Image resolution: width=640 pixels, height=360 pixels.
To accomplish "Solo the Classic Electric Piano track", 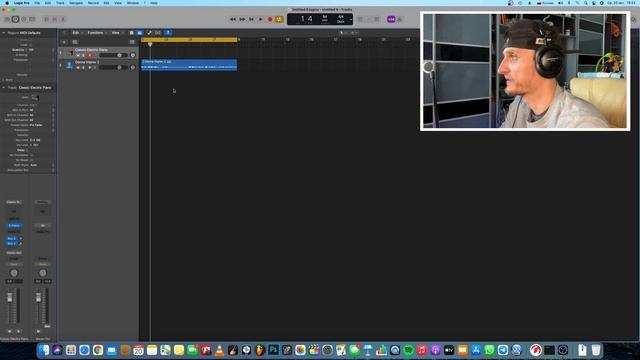I will point(84,55).
